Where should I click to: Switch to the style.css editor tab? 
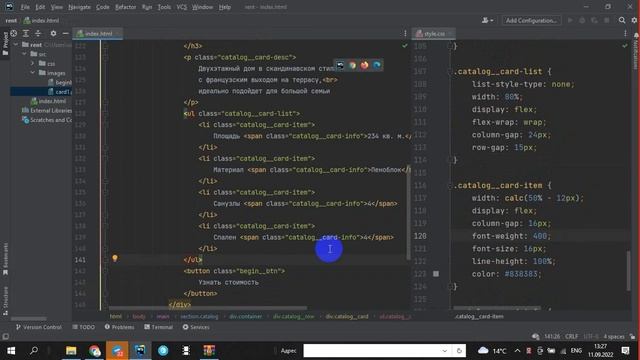click(x=434, y=33)
